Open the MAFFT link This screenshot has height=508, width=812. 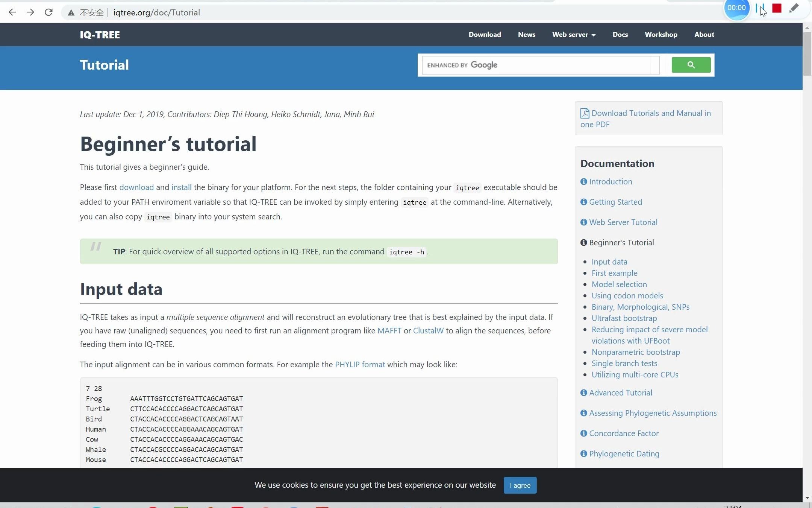389,331
